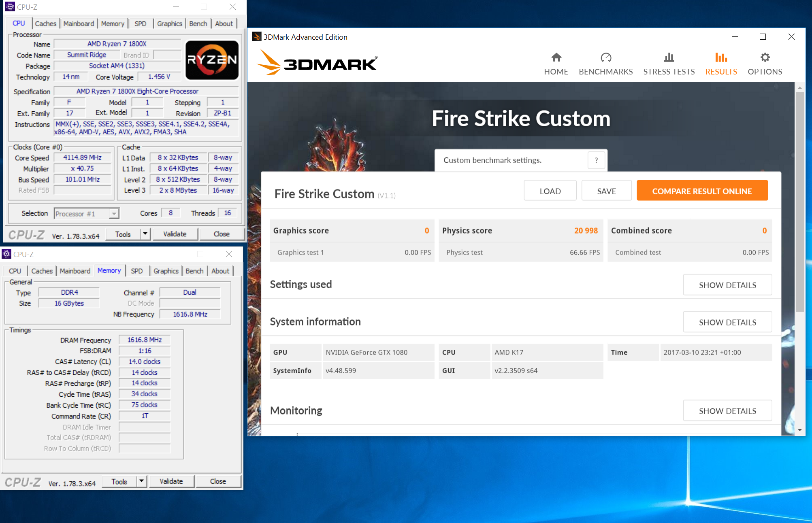This screenshot has height=523, width=812.
Task: Expand the Processor #1 selection combo box
Action: tap(87, 213)
